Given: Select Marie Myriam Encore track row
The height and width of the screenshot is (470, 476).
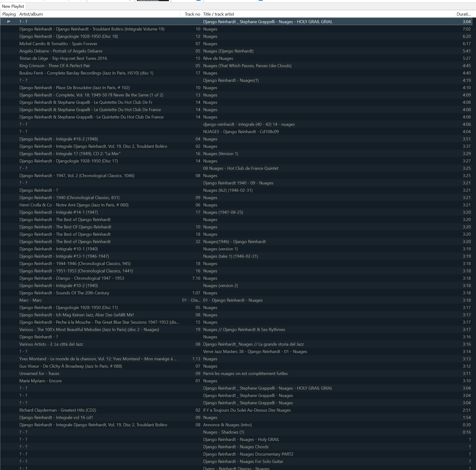Looking at the screenshot, I should click(40, 381).
